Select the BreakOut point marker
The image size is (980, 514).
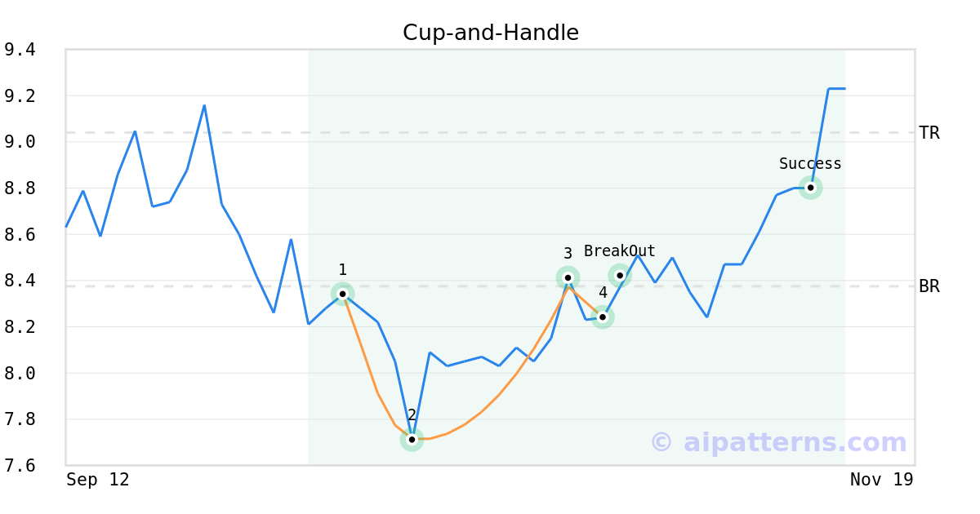tap(620, 276)
